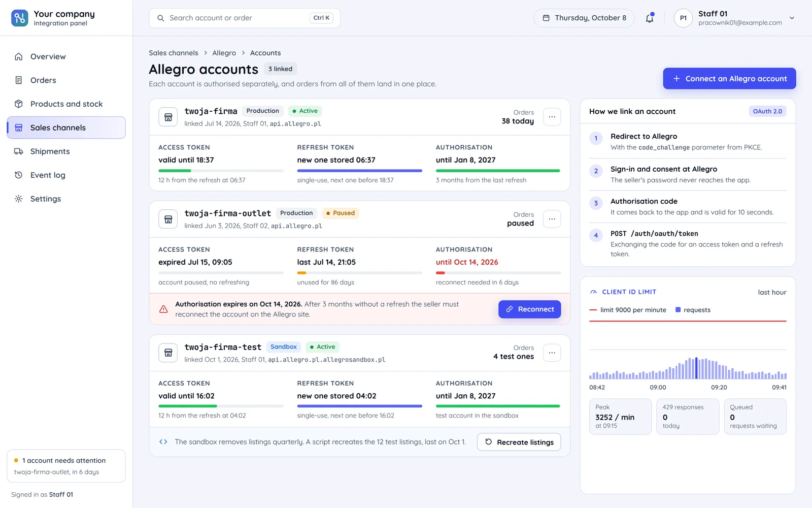Open more options for twoja-firma-test
This screenshot has height=508, width=812.
pos(552,353)
